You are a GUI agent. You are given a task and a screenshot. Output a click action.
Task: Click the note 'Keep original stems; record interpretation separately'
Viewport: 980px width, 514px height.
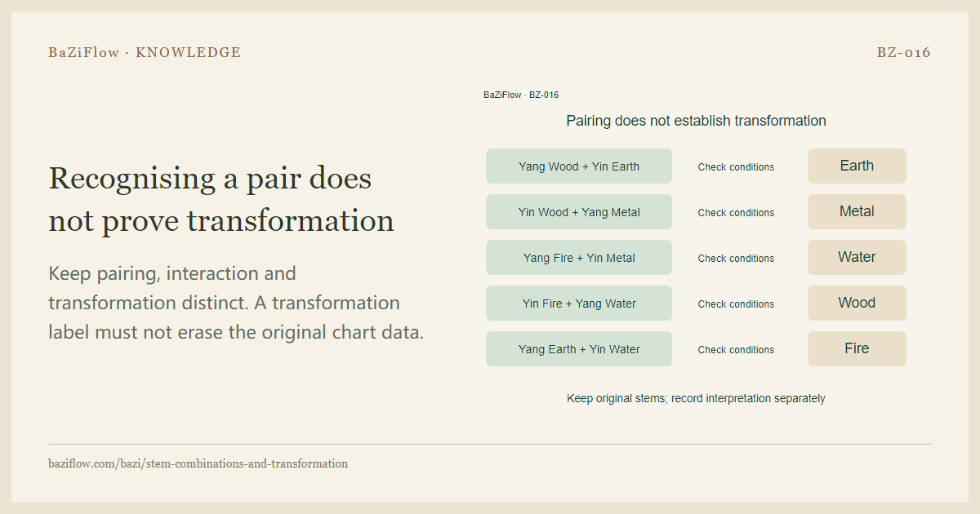[x=696, y=399]
